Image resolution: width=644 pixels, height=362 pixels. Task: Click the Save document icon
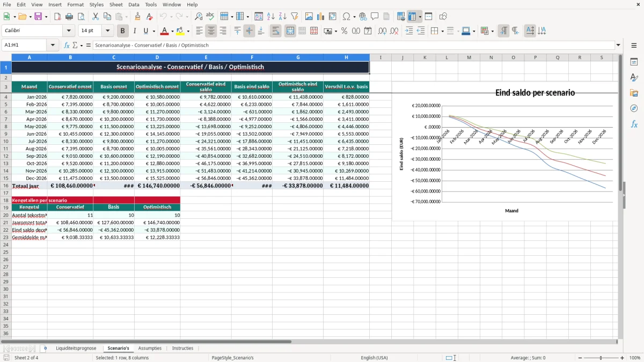38,17
